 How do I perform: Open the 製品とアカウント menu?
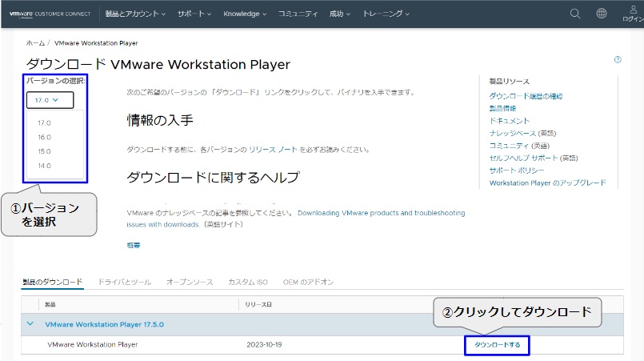[x=135, y=14]
